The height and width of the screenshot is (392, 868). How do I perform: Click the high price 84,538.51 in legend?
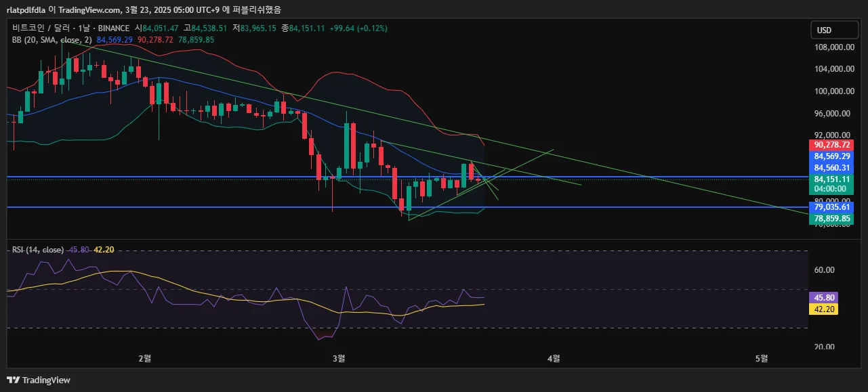pos(209,28)
